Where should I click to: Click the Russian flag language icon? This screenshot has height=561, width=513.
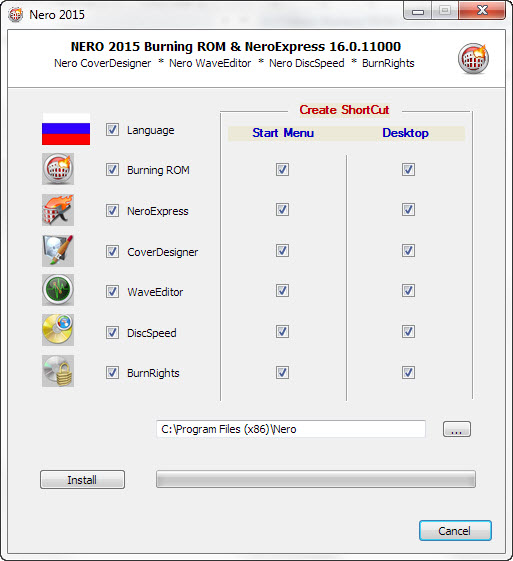(66, 129)
